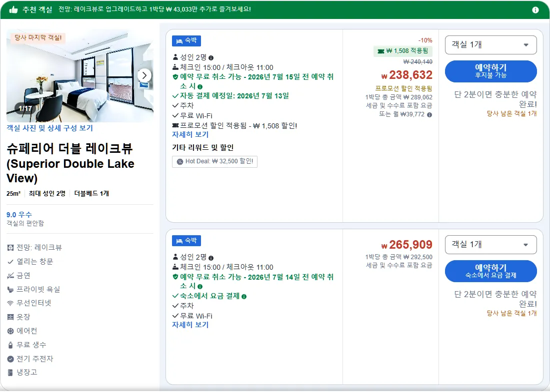The height and width of the screenshot is (392, 550).
Task: Click the 냉장고 refrigerator icon
Action: 10,373
